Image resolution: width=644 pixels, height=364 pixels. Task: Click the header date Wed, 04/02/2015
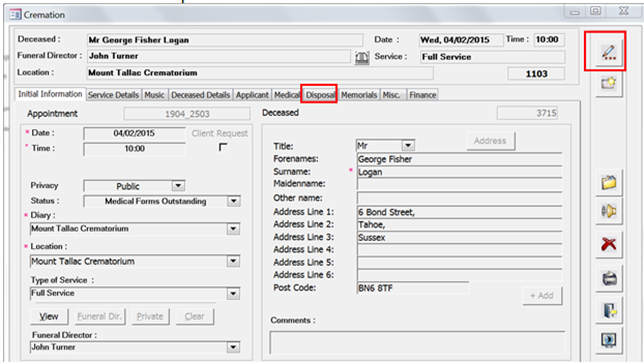coord(461,40)
